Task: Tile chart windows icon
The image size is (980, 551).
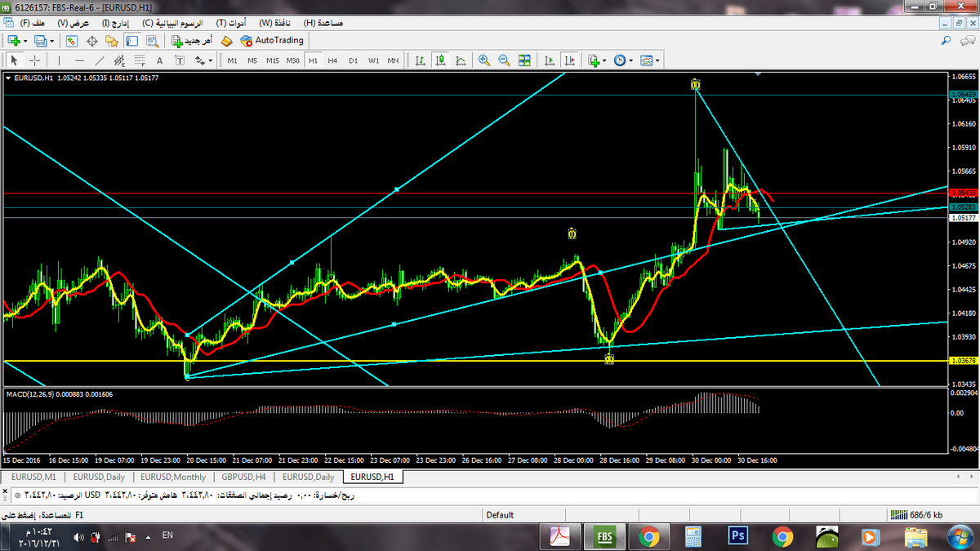Action: tap(524, 60)
